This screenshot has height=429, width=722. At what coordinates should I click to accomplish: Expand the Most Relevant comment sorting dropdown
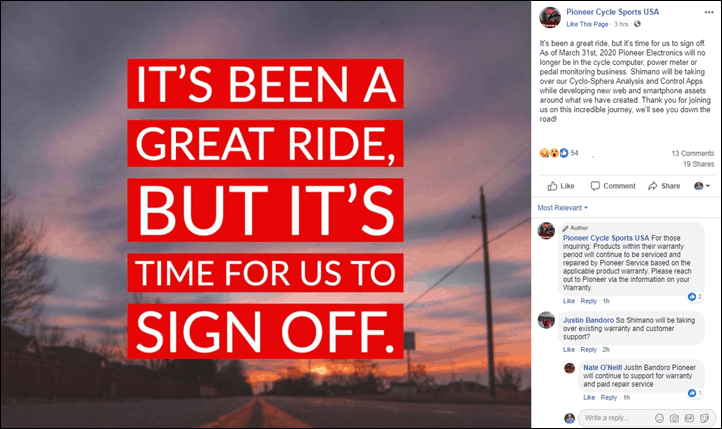click(x=563, y=208)
